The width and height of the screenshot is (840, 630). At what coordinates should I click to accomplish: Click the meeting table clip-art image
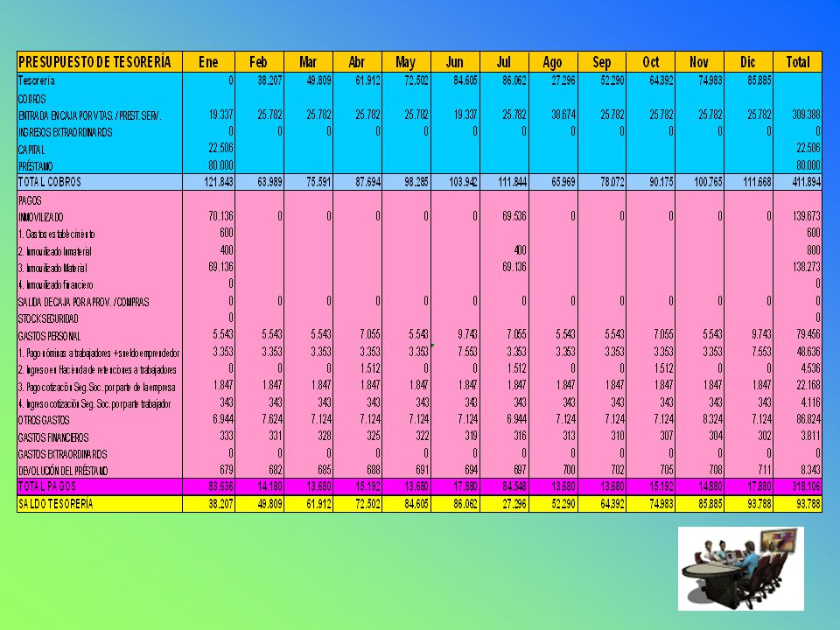click(x=741, y=569)
